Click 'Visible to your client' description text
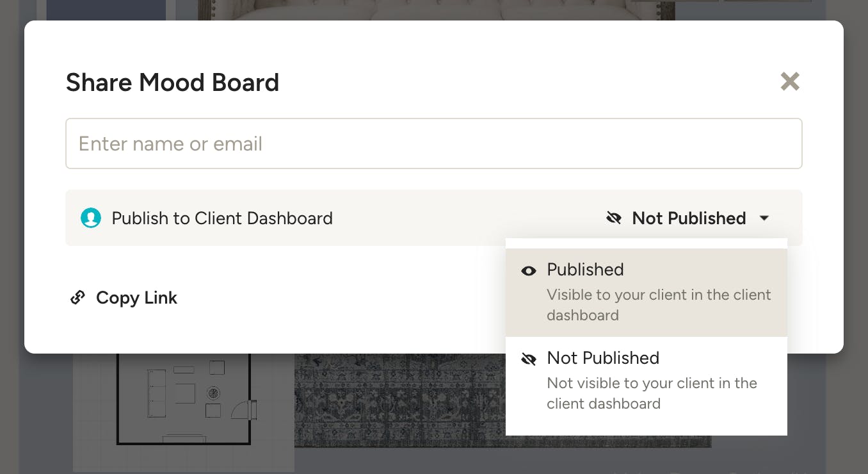Image resolution: width=868 pixels, height=474 pixels. pyautogui.click(x=659, y=305)
